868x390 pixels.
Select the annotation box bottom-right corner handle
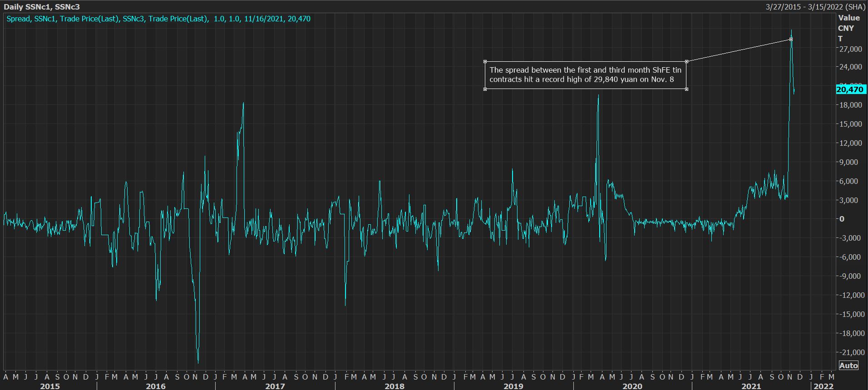tap(686, 89)
